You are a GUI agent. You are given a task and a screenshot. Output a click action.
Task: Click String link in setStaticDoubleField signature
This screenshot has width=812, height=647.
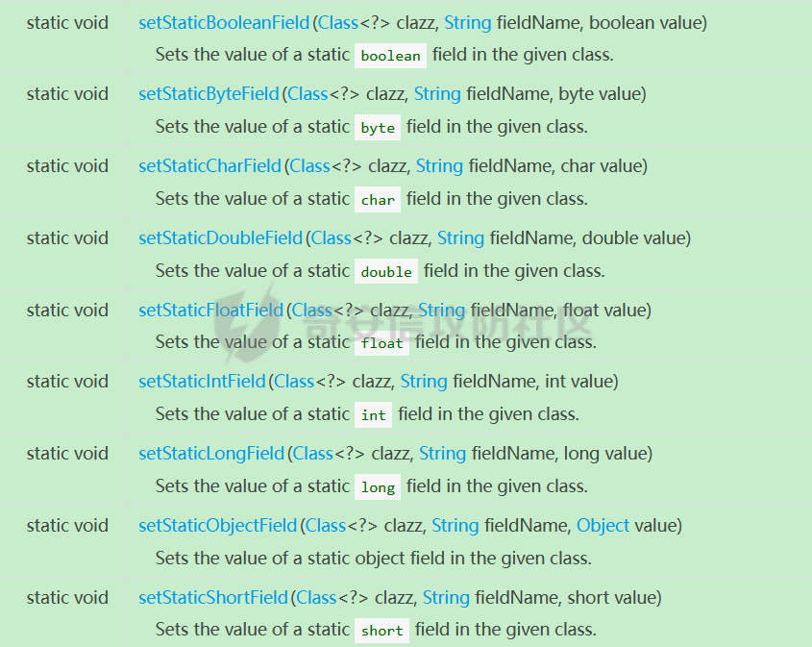pyautogui.click(x=460, y=237)
